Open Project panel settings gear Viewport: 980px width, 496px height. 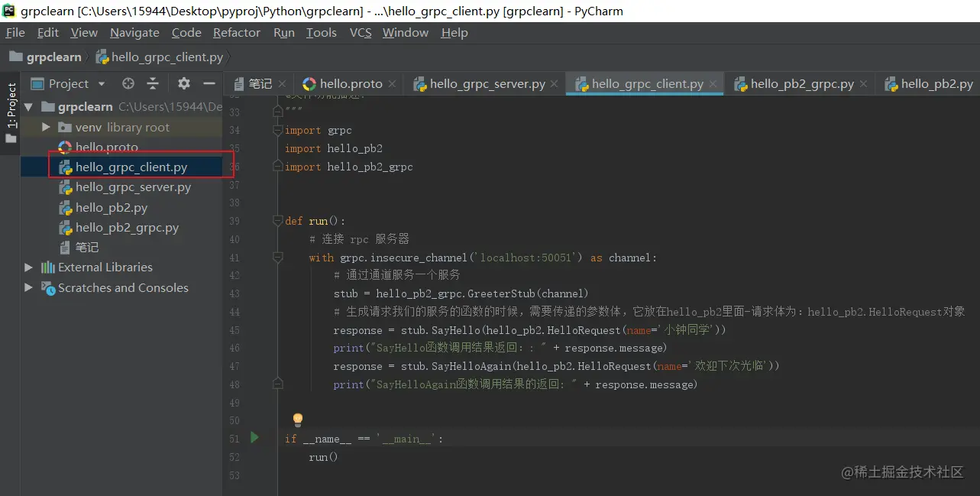click(x=184, y=84)
